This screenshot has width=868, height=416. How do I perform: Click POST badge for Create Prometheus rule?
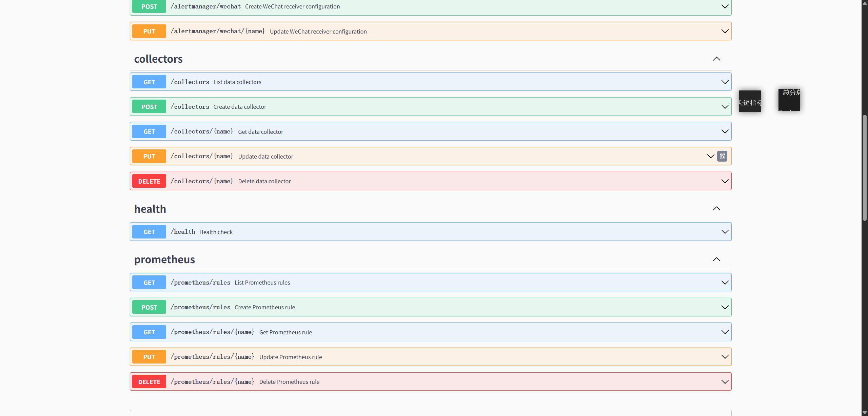pyautogui.click(x=149, y=307)
